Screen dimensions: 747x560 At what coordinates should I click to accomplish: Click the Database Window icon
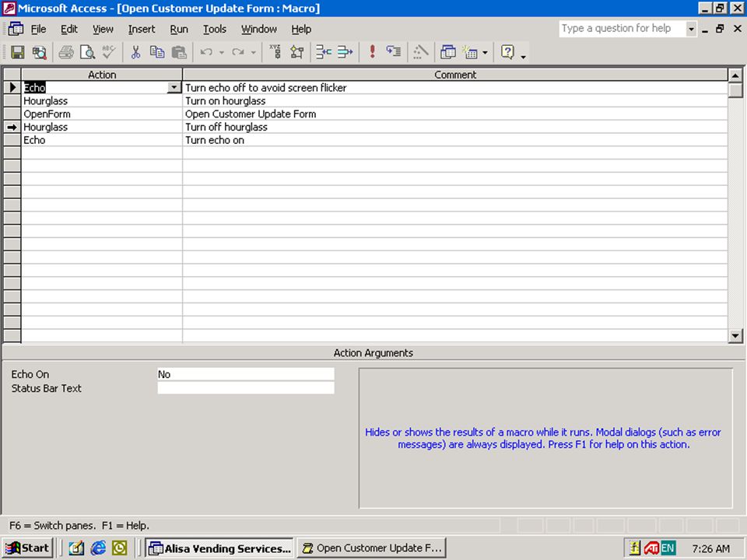tap(448, 52)
